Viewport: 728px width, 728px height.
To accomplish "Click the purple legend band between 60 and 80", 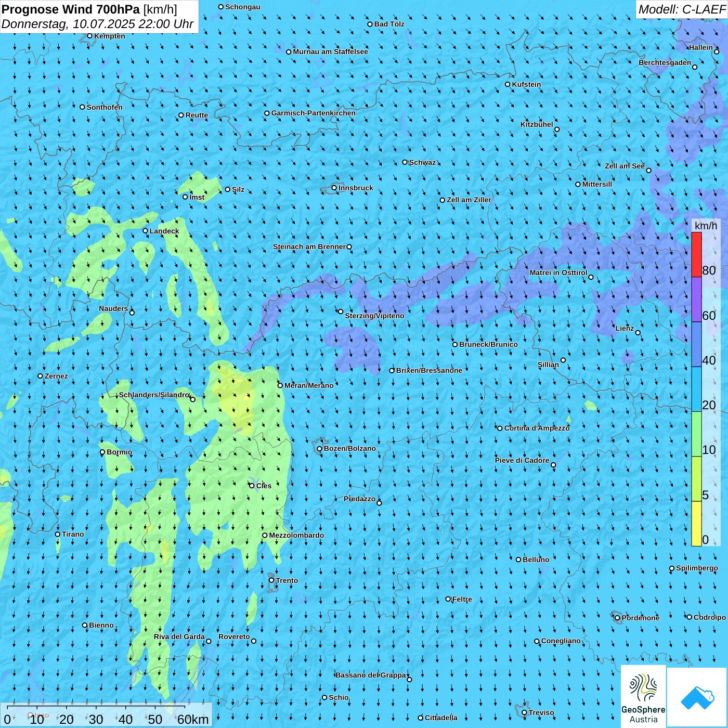I will coord(696,300).
